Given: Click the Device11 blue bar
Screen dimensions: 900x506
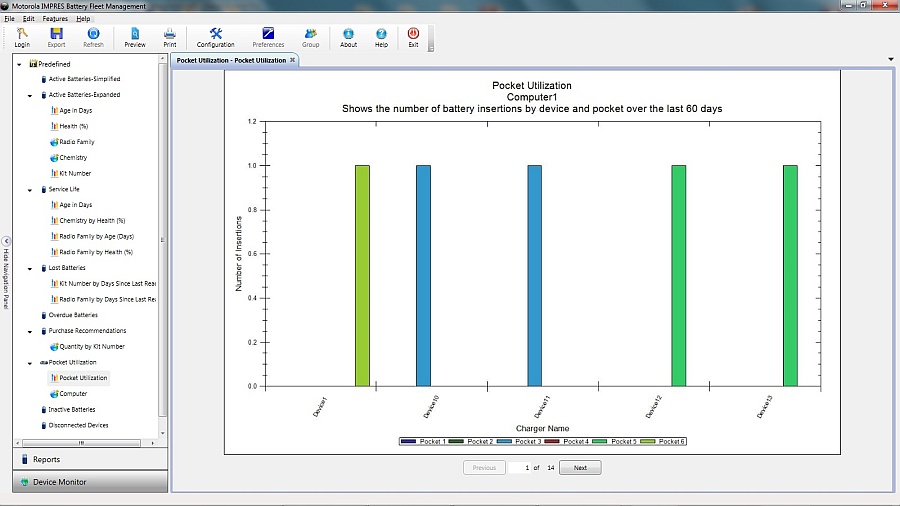Looking at the screenshot, I should click(534, 276).
